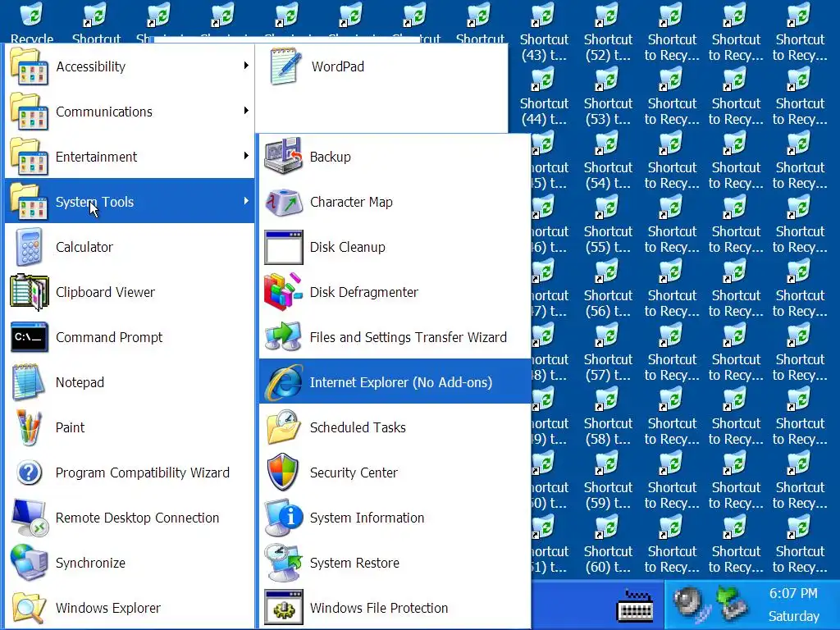The height and width of the screenshot is (630, 840).
Task: Select the Accessibility menu label
Action: click(90, 66)
